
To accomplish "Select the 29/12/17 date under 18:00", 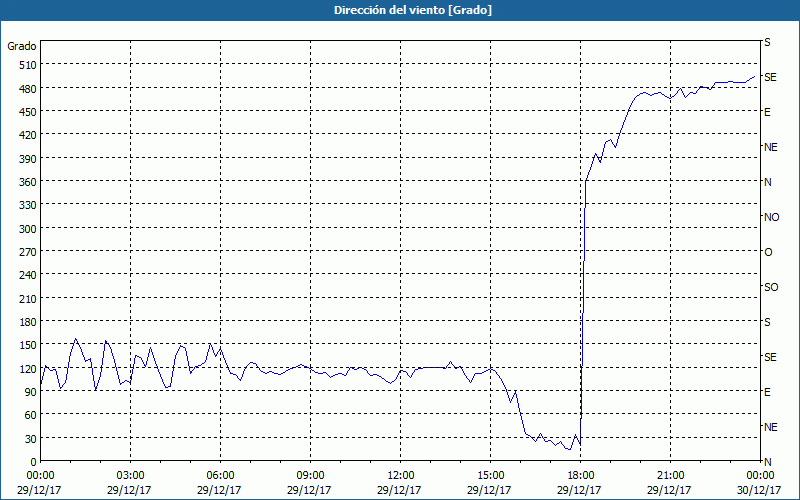I will [x=579, y=490].
